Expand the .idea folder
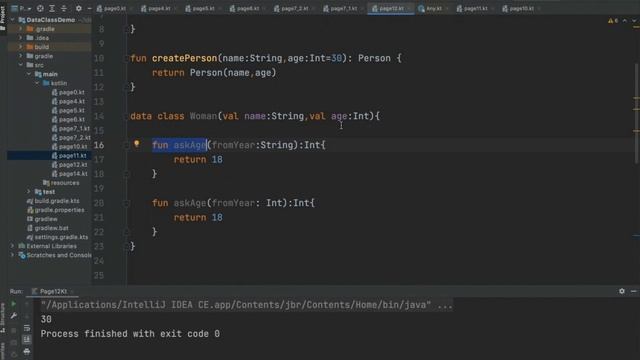Viewport: 640px width, 360px height. [20, 38]
